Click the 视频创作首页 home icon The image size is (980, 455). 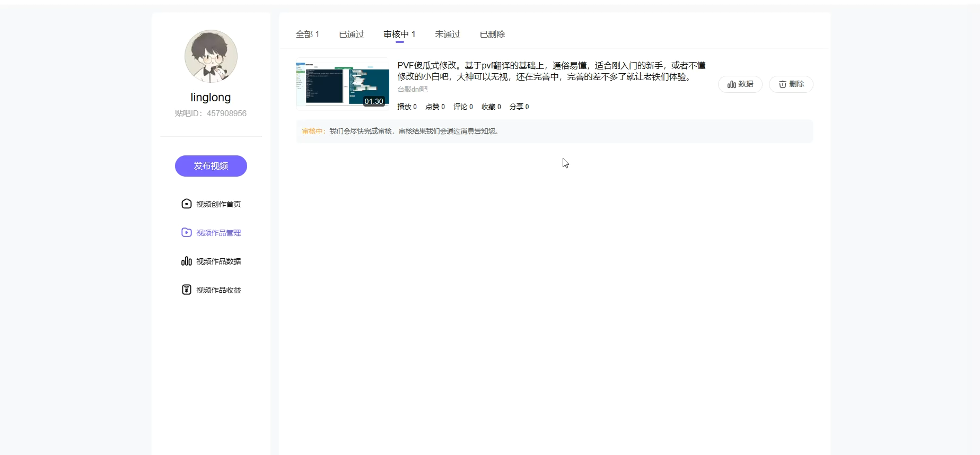[x=187, y=204]
